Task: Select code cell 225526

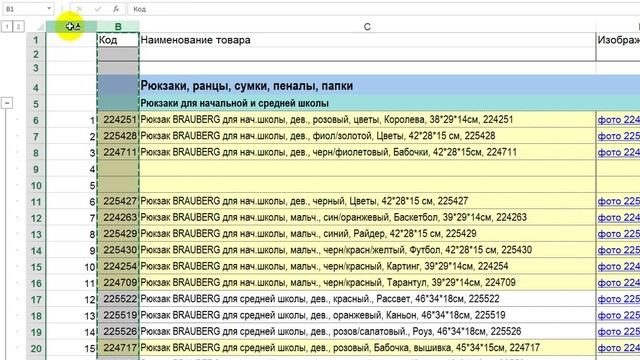Action: [x=118, y=332]
